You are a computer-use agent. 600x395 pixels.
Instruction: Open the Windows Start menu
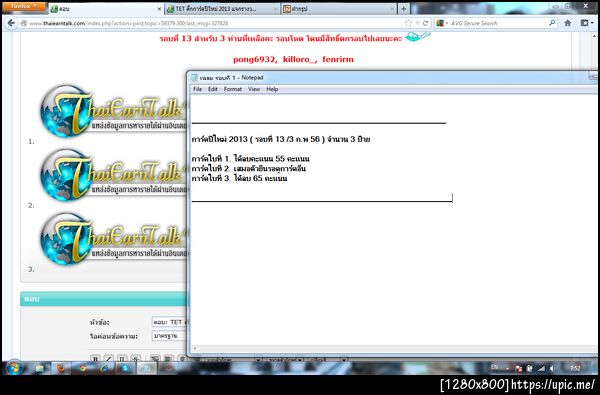pyautogui.click(x=14, y=368)
